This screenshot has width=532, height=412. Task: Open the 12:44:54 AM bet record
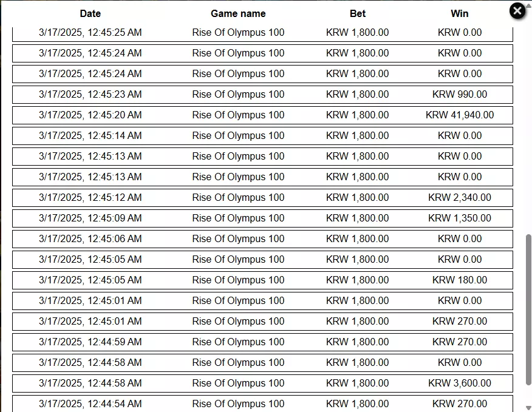pyautogui.click(x=262, y=404)
